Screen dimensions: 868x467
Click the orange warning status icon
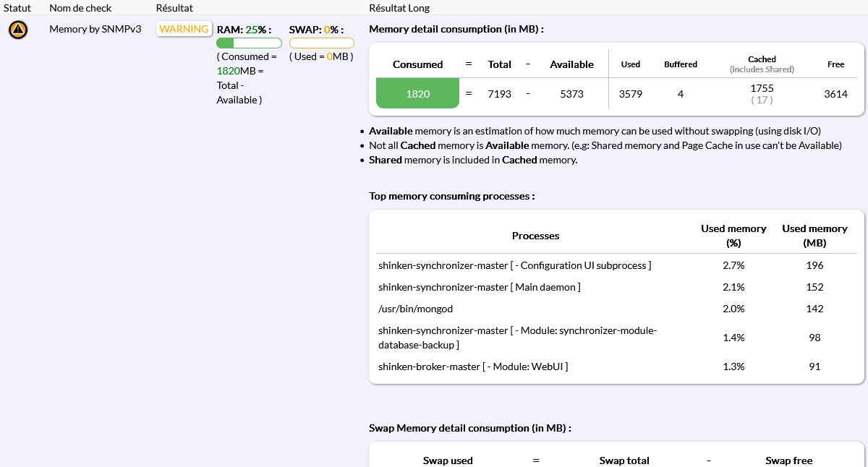[x=18, y=30]
